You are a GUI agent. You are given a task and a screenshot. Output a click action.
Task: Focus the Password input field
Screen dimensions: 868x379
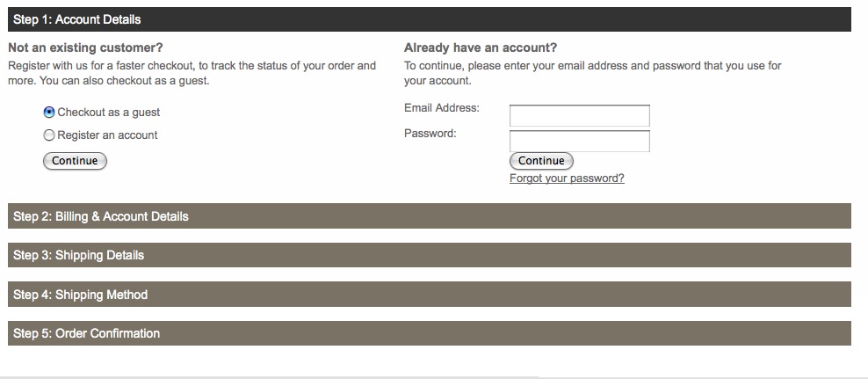(579, 141)
